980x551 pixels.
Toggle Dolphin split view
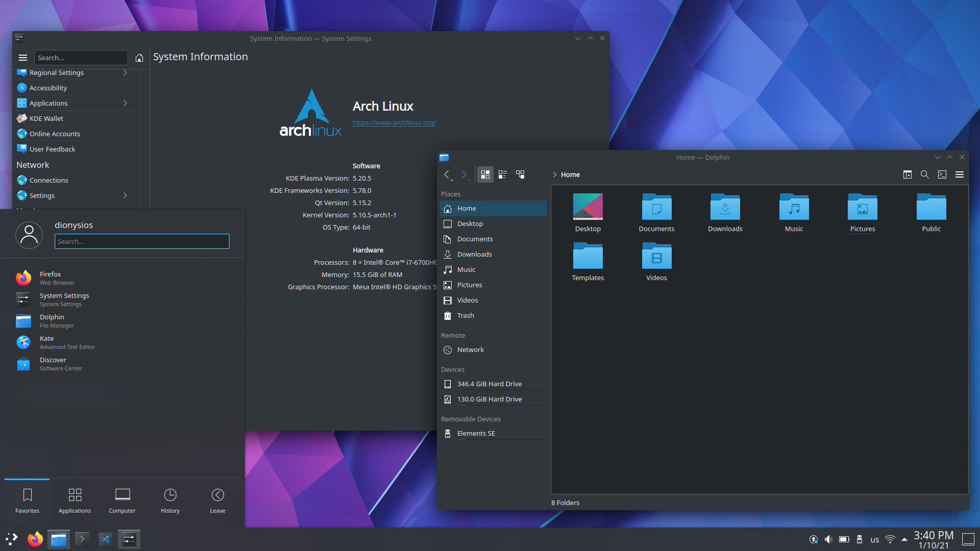point(907,174)
